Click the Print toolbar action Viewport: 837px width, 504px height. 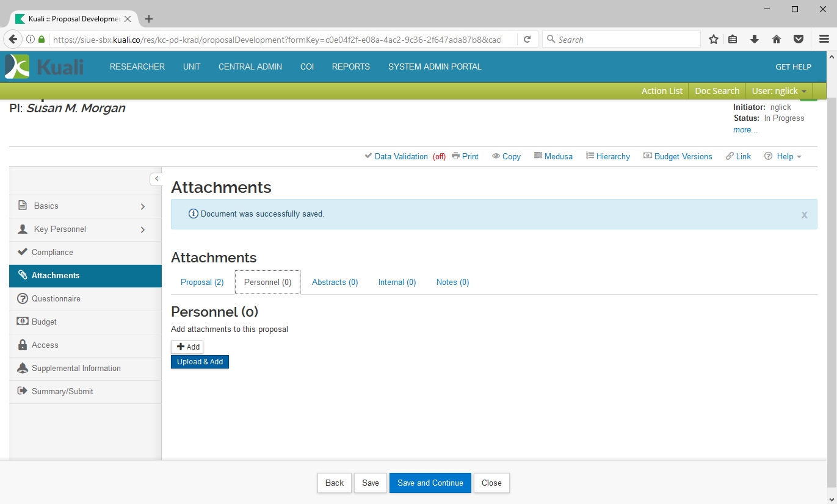[465, 156]
